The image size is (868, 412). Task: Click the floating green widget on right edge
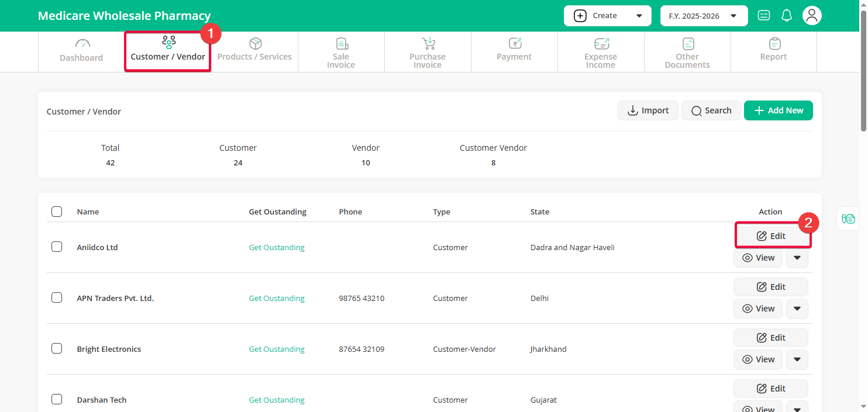coord(848,219)
